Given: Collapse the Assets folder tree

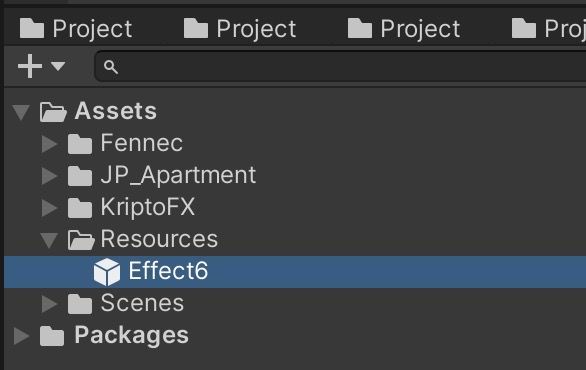Looking at the screenshot, I should [x=21, y=112].
